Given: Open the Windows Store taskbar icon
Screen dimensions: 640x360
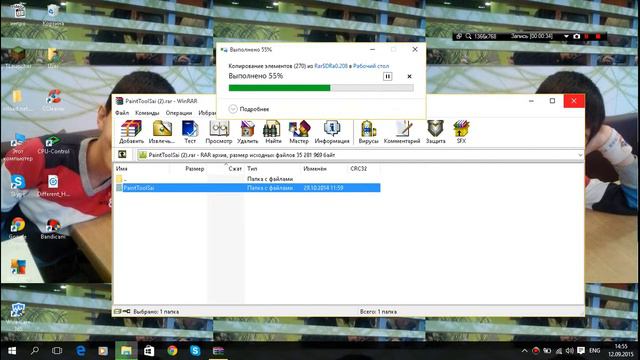Looking at the screenshot, I should [x=149, y=351].
